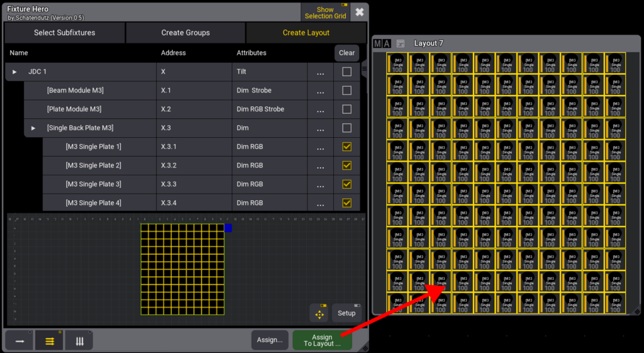Uncheck the M3 Single Plate 1 checkbox
Viewport: 644px width, 353px height.
click(347, 147)
